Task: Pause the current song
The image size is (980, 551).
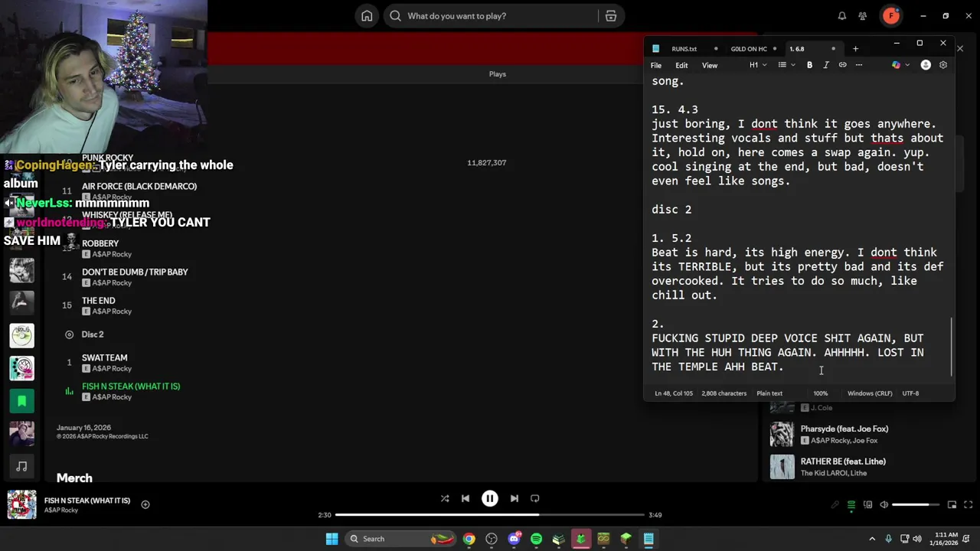Action: [x=490, y=498]
